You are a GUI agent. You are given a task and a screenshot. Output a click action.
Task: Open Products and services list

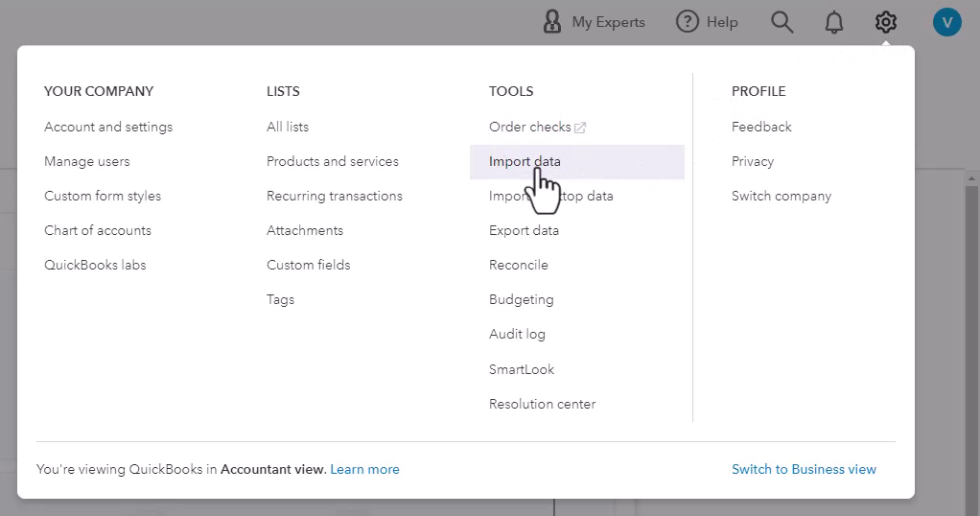(x=333, y=161)
